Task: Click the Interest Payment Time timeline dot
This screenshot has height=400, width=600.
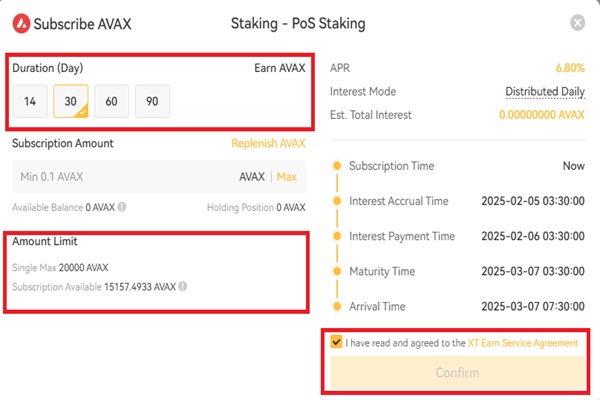Action: [337, 236]
